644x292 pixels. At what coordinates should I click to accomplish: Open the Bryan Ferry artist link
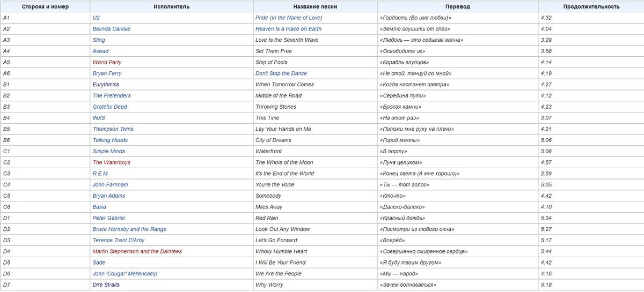pyautogui.click(x=107, y=73)
